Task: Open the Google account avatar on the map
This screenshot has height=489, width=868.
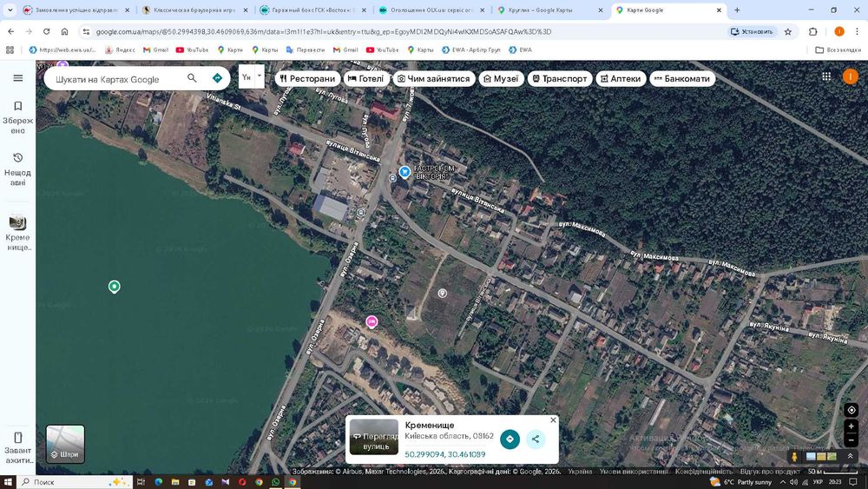Action: click(850, 77)
